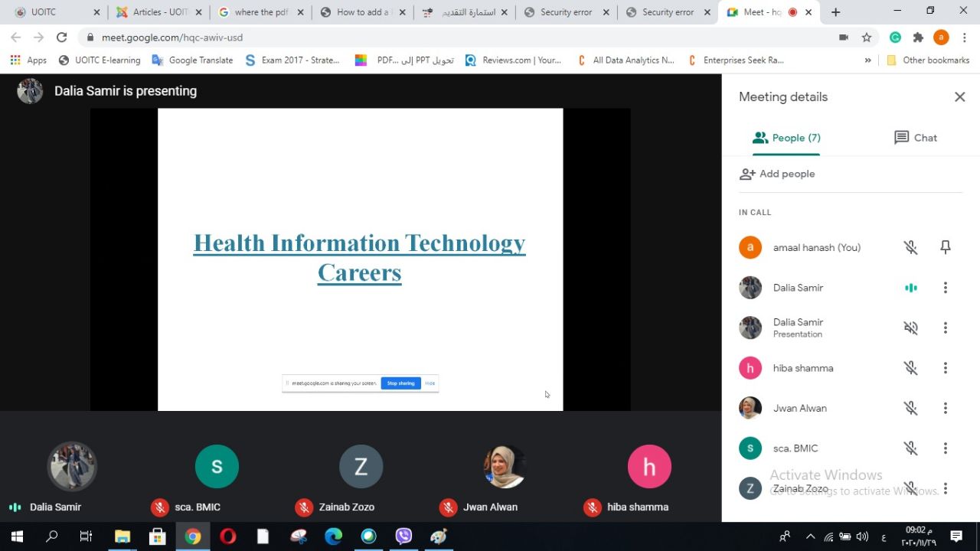
Task: Mute Jwan Alwan's microphone in list
Action: point(910,408)
